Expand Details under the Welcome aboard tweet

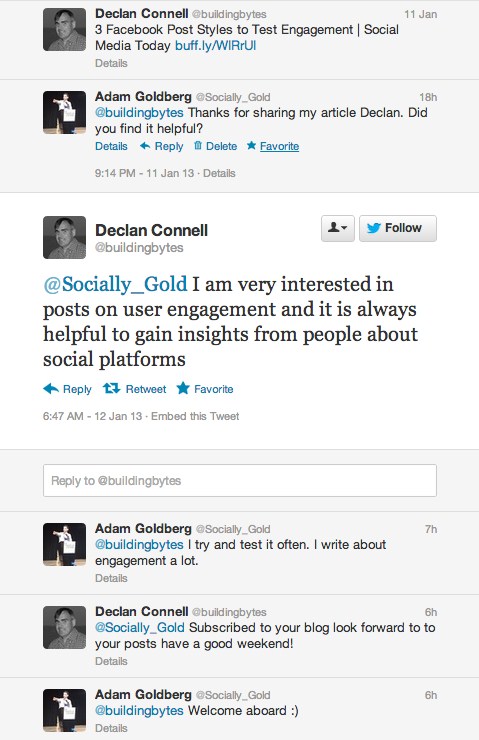[111, 728]
